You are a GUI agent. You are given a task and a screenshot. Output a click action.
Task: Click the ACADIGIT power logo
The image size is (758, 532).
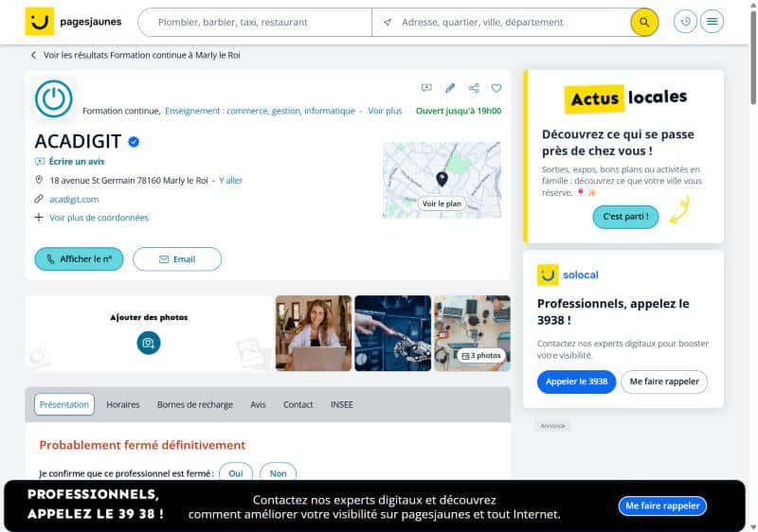coord(54,99)
